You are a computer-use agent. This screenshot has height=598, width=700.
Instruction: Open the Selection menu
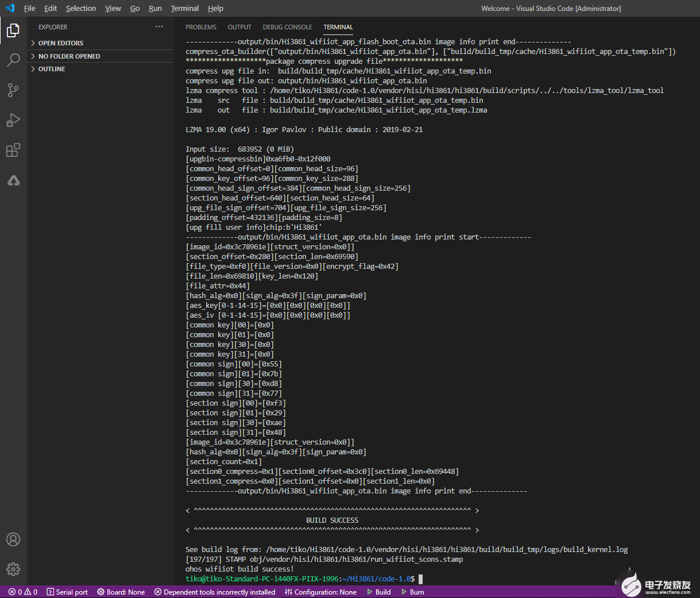click(x=81, y=9)
